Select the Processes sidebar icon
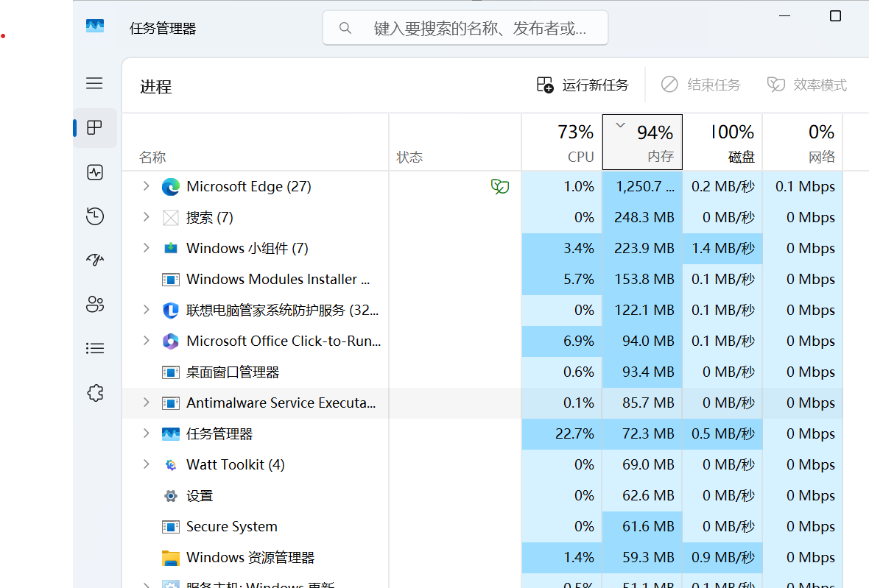Image resolution: width=869 pixels, height=588 pixels. [95, 128]
